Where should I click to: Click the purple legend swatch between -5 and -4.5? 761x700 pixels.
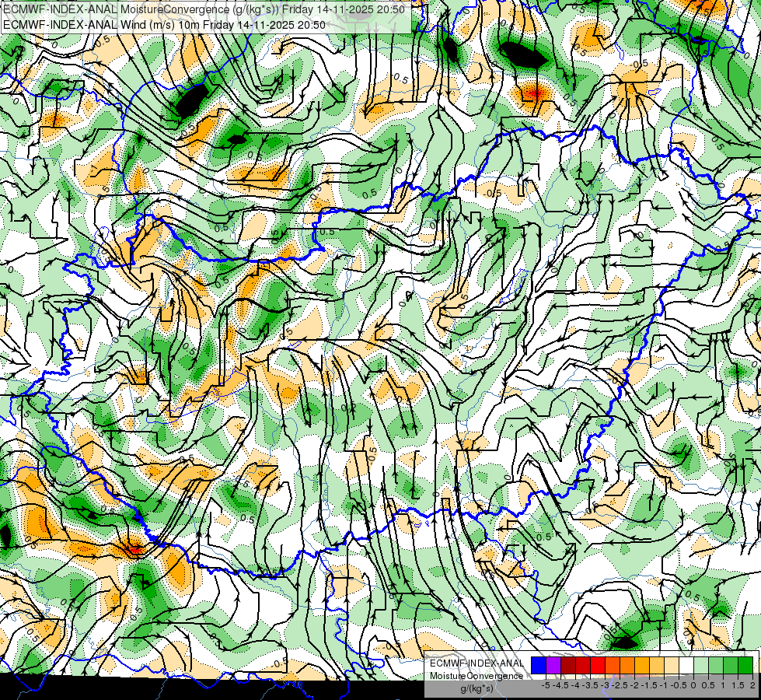(553, 666)
